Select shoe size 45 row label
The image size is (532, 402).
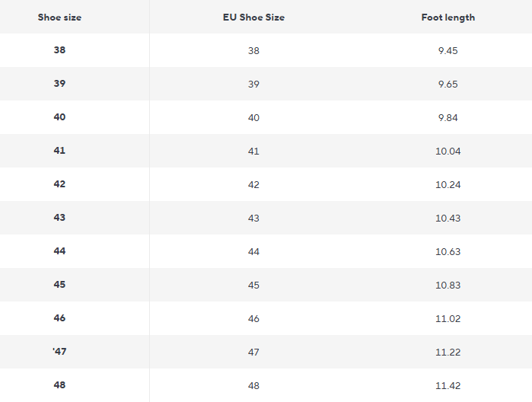59,285
